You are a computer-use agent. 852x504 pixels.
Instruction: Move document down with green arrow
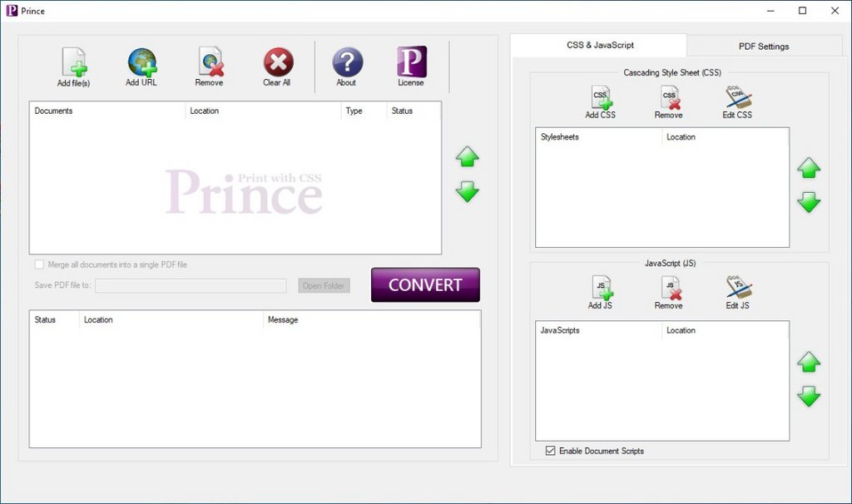(468, 192)
